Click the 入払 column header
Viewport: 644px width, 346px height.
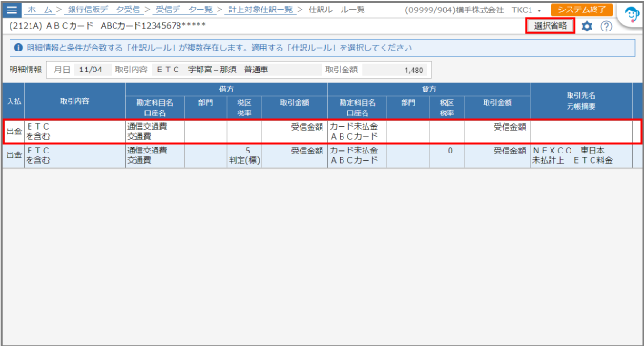pyautogui.click(x=13, y=101)
